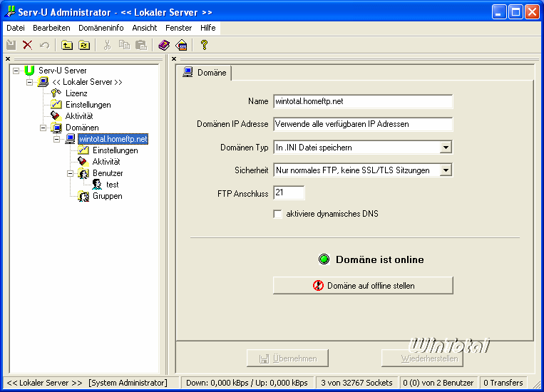Click the wintotal.homeftp.net domain computer icon
Viewport: 544px width, 392px height.
71,139
